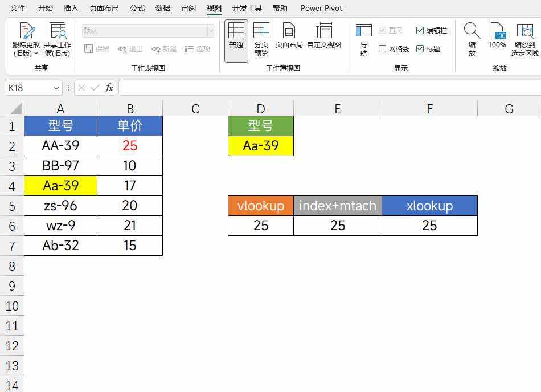Screen dimensions: 541x392
Task: Click the insert function fx button
Action: (x=109, y=88)
